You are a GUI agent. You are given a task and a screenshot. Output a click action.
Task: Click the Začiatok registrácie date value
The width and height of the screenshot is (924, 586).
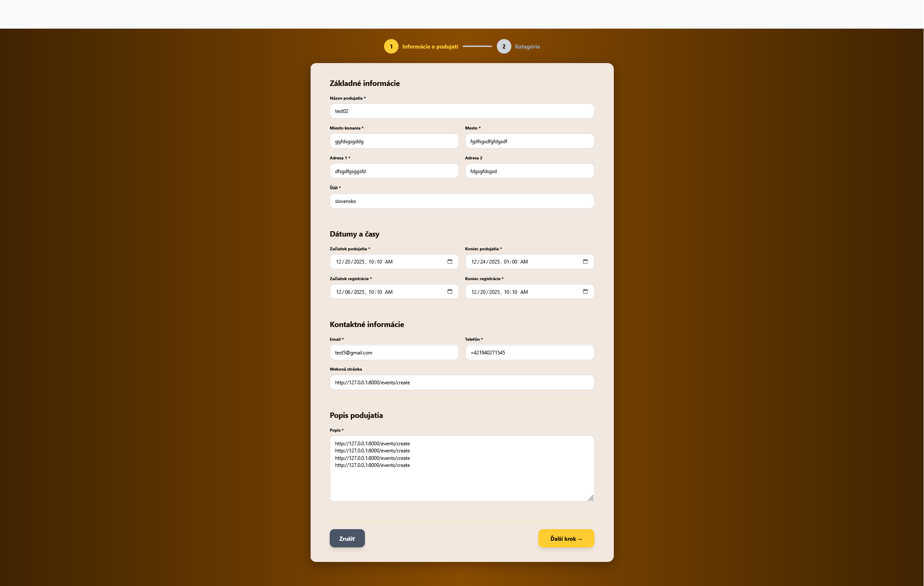coord(364,292)
